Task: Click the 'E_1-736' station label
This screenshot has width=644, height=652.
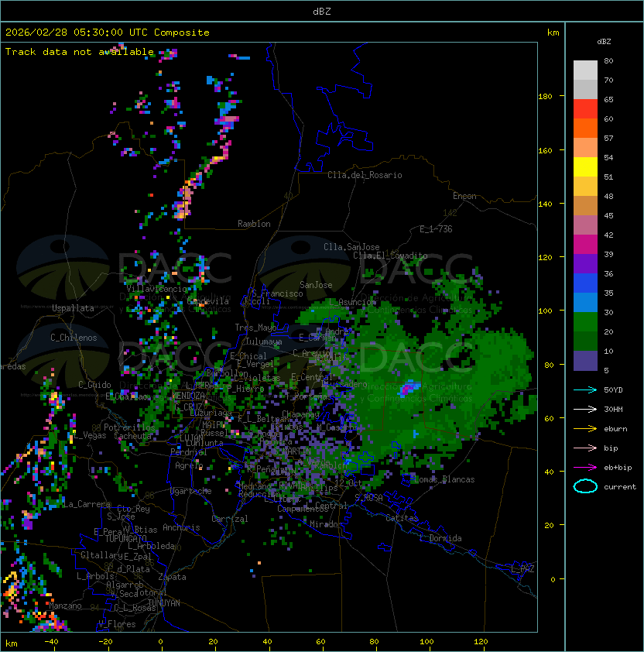Action: 436,228
